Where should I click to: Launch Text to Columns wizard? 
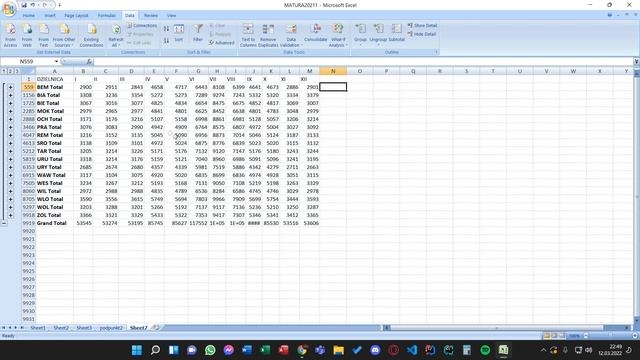[248, 35]
